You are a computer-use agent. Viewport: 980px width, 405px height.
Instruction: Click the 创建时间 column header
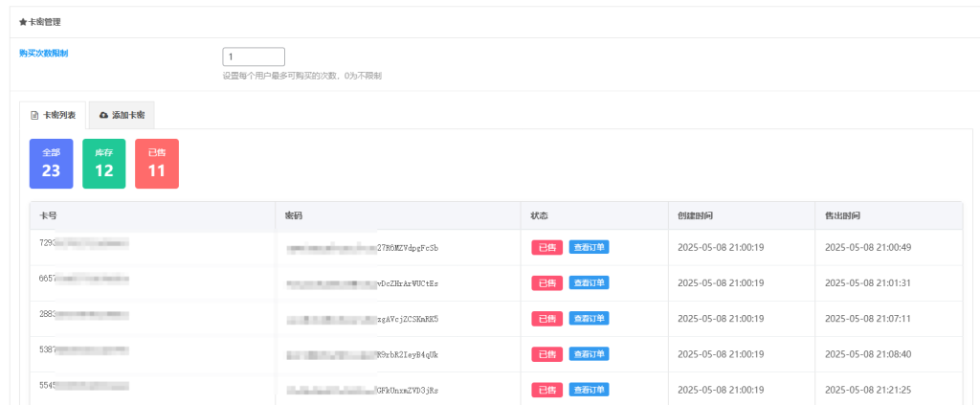click(x=694, y=215)
